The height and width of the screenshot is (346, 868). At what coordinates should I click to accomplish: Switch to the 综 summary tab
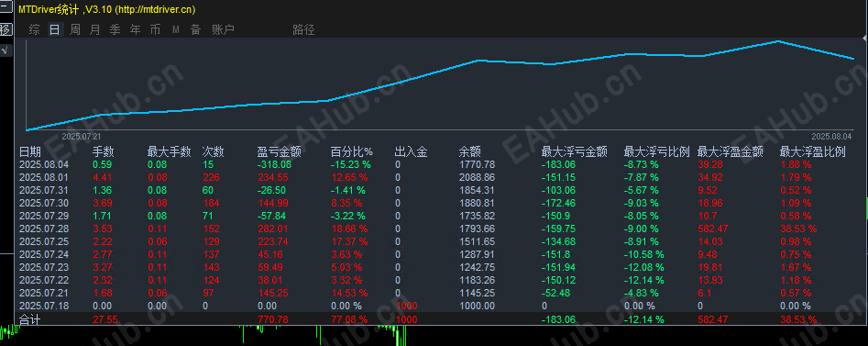pos(34,30)
